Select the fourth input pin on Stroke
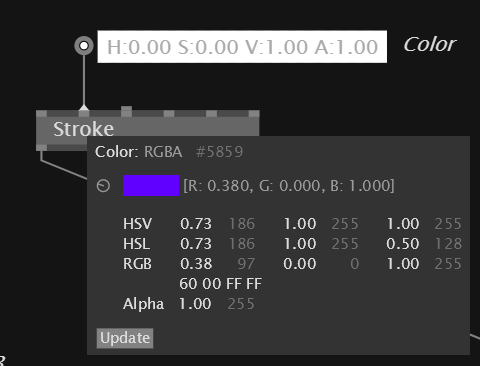The width and height of the screenshot is (480, 366). click(x=169, y=114)
